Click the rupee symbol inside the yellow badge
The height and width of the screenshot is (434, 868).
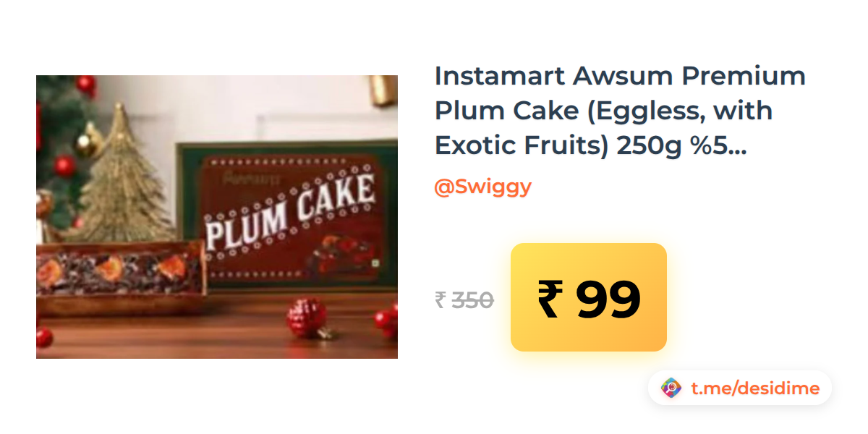coord(549,299)
